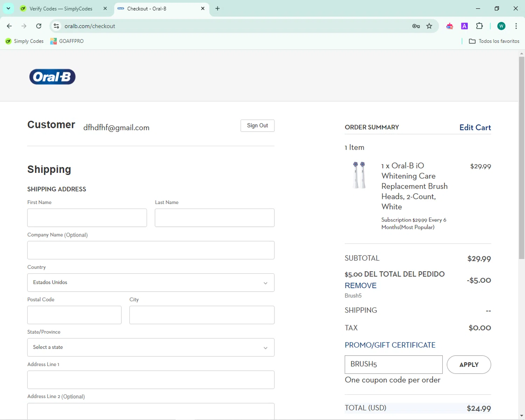Image resolution: width=525 pixels, height=420 pixels.
Task: Focus the Address Line 2 field
Action: point(151,411)
